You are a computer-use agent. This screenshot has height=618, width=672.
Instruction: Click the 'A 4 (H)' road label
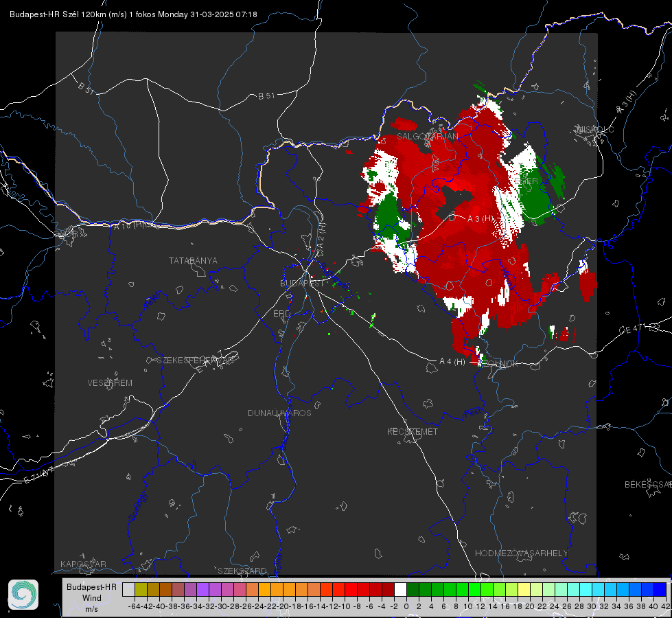click(x=452, y=362)
